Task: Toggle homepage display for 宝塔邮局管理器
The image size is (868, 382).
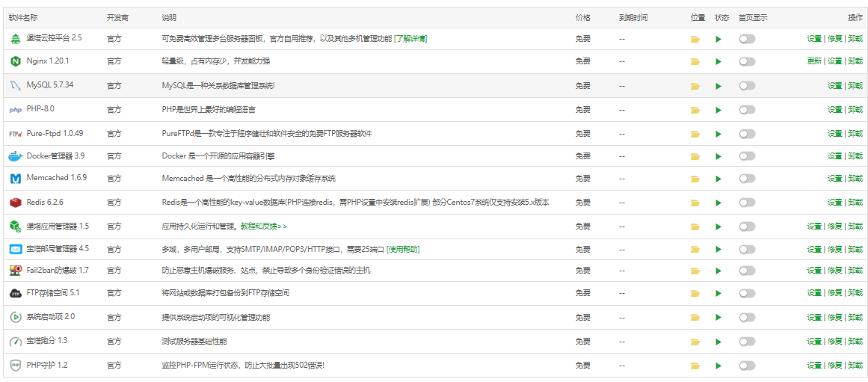Action: point(747,249)
